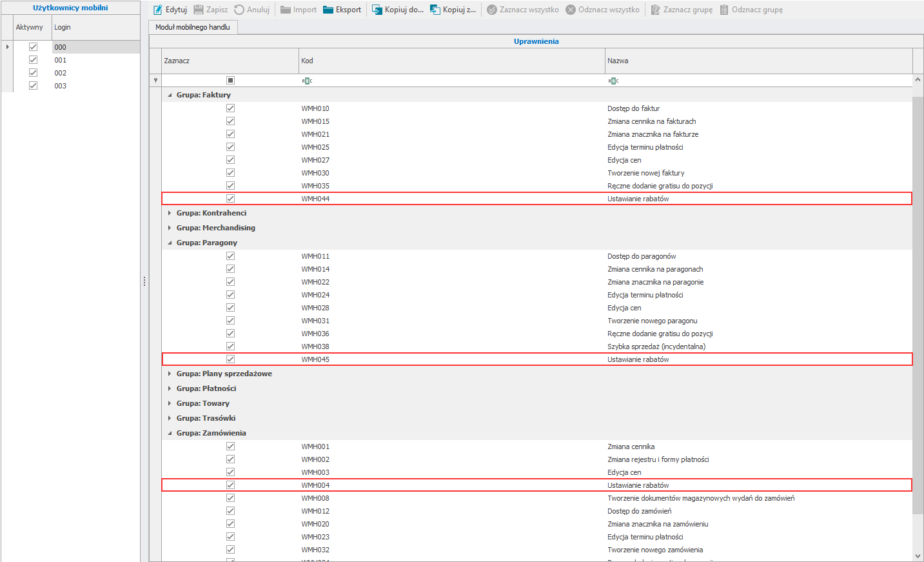Click the Odznacz grupę icon
924x562 pixels.
coord(724,10)
